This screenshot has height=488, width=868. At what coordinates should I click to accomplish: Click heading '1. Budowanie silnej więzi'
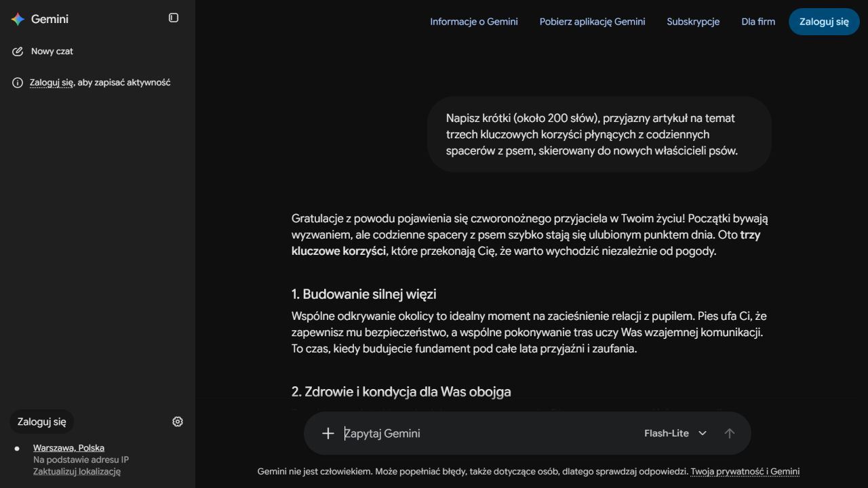tap(363, 294)
